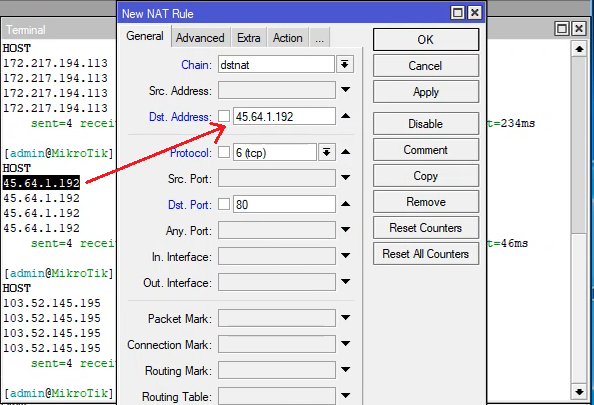
Task: Switch to the Advanced tab
Action: [x=200, y=38]
